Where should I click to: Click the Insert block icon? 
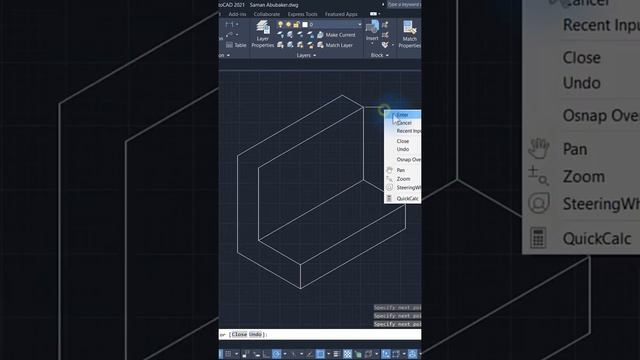click(x=372, y=27)
